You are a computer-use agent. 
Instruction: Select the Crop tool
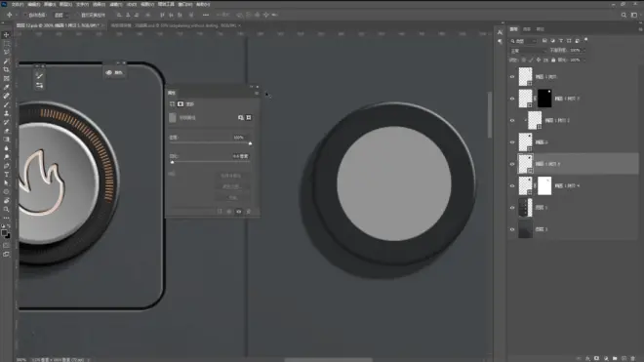pos(6,69)
